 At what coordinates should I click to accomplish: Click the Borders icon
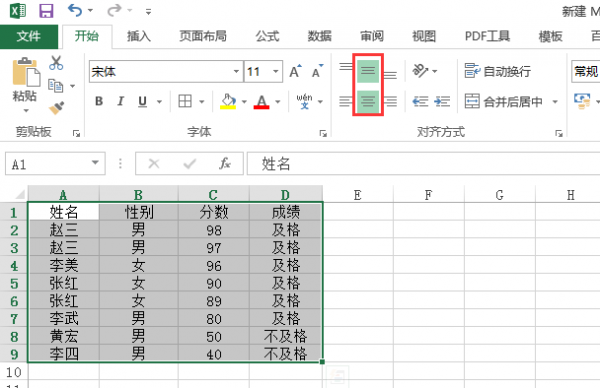[x=185, y=101]
